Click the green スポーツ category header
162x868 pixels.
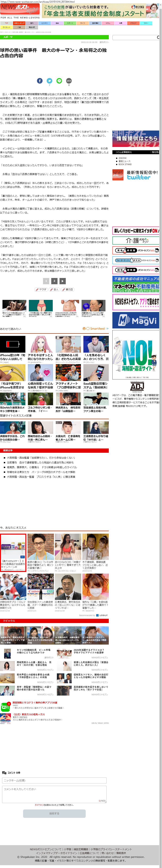pyautogui.click(x=54, y=37)
